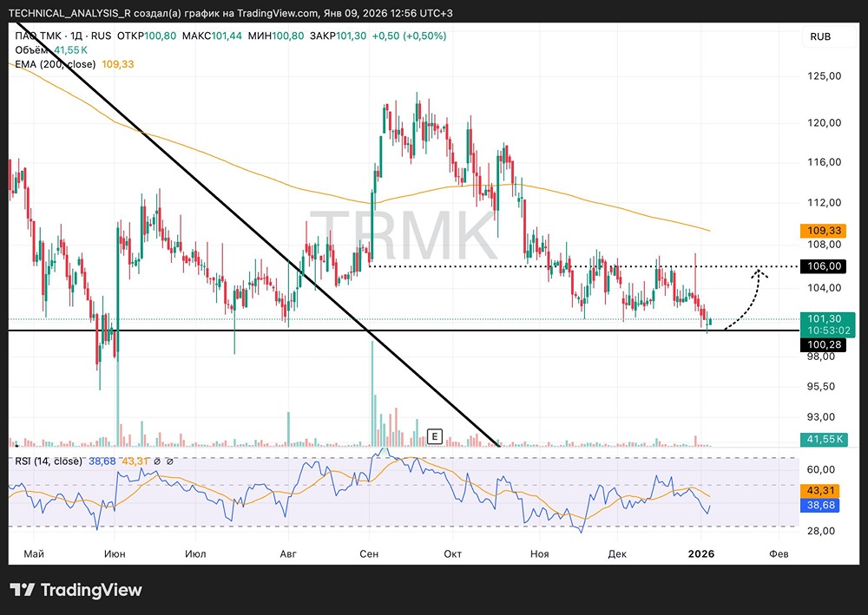Click the EMA (200, close) indicator legend
This screenshot has width=868, height=615.
point(56,64)
